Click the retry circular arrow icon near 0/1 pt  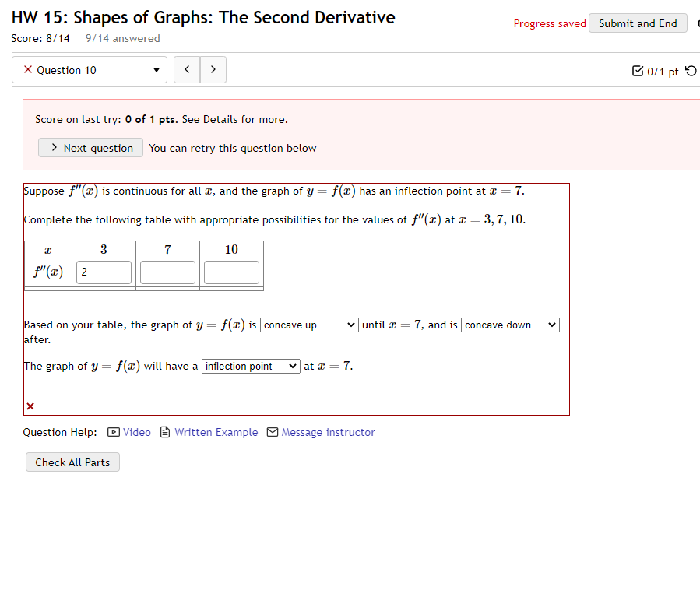tap(691, 70)
